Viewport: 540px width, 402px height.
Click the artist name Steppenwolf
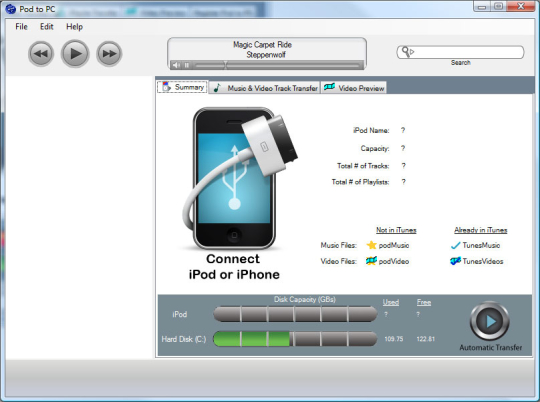(266, 54)
